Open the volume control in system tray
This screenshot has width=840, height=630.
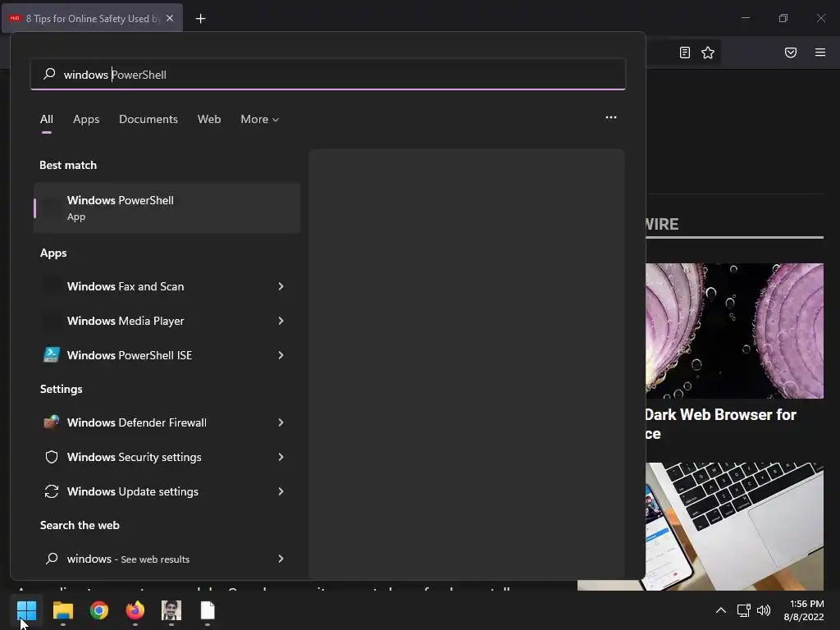coord(764,610)
